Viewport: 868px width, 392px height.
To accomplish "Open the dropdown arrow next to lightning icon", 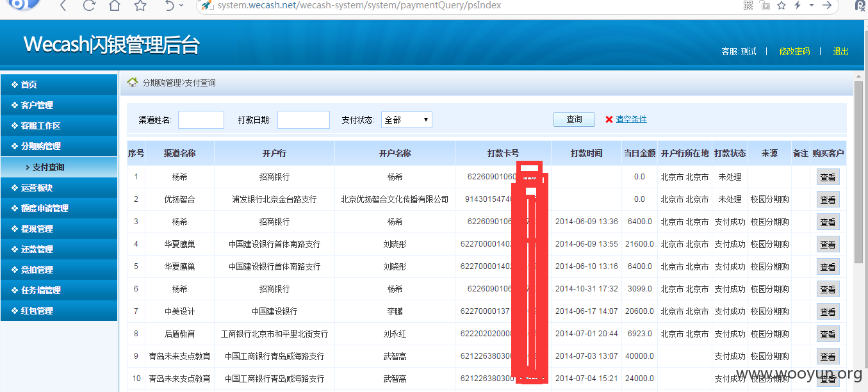I will [x=812, y=5].
